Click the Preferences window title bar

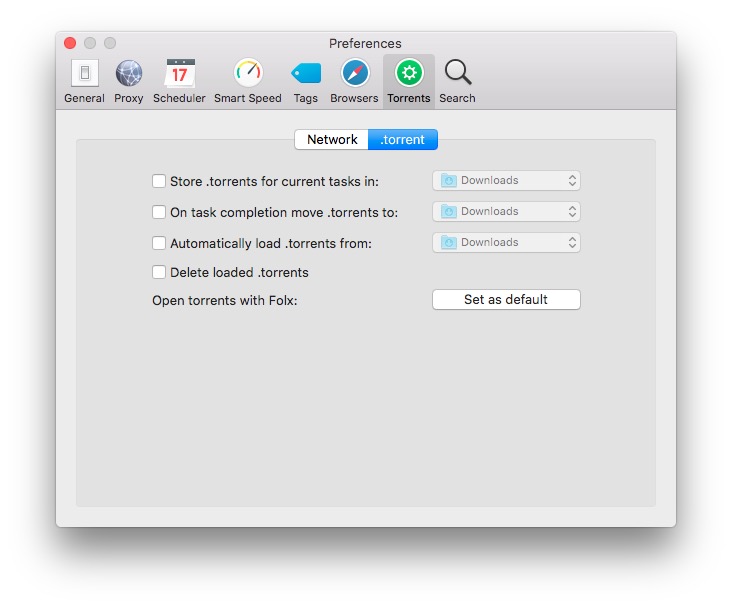click(x=365, y=43)
